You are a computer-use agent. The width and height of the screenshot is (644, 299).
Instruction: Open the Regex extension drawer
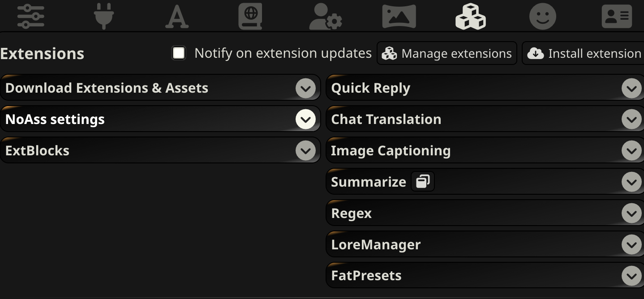click(631, 214)
